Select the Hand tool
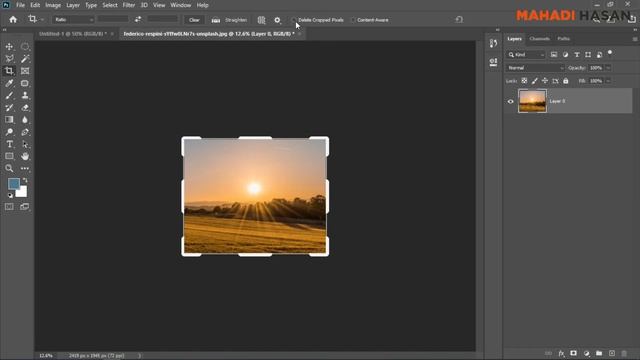Image resolution: width=640 pixels, height=360 pixels. point(25,156)
